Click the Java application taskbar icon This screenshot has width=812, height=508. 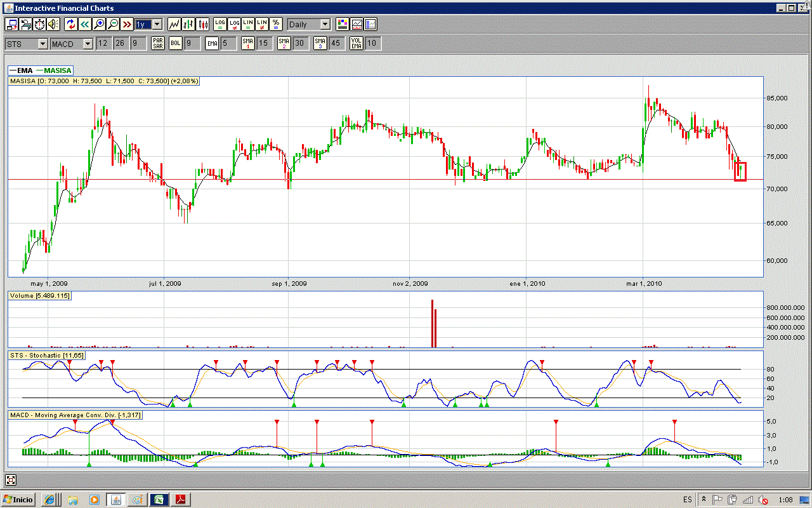pos(115,499)
